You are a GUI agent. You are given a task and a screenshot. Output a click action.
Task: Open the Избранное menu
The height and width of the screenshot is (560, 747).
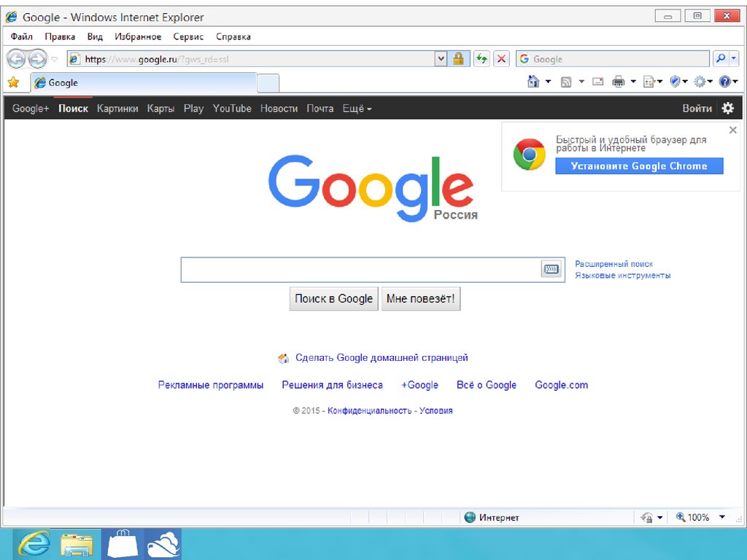tap(138, 36)
